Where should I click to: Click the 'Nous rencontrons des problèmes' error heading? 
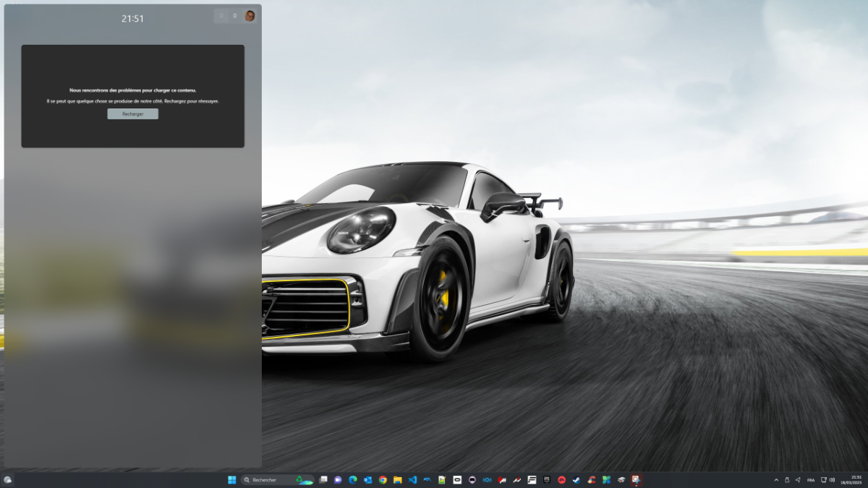(132, 90)
